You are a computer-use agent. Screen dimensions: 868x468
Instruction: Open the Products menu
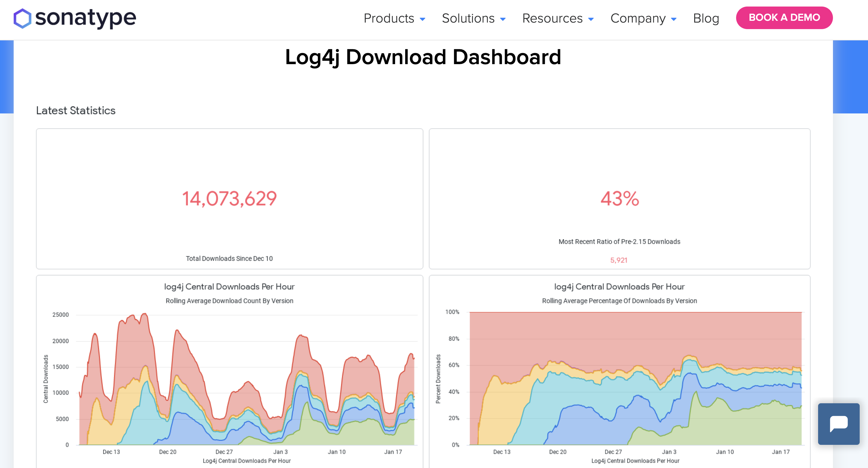pyautogui.click(x=389, y=18)
